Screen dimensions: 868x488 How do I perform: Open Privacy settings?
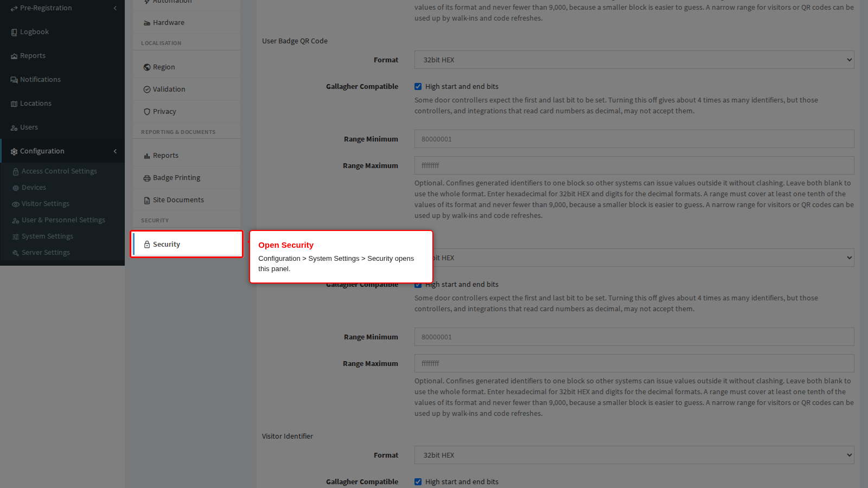(x=187, y=112)
